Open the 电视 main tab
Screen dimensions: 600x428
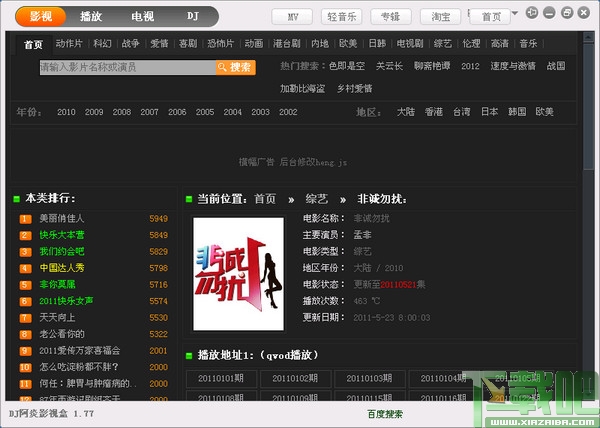coord(142,16)
